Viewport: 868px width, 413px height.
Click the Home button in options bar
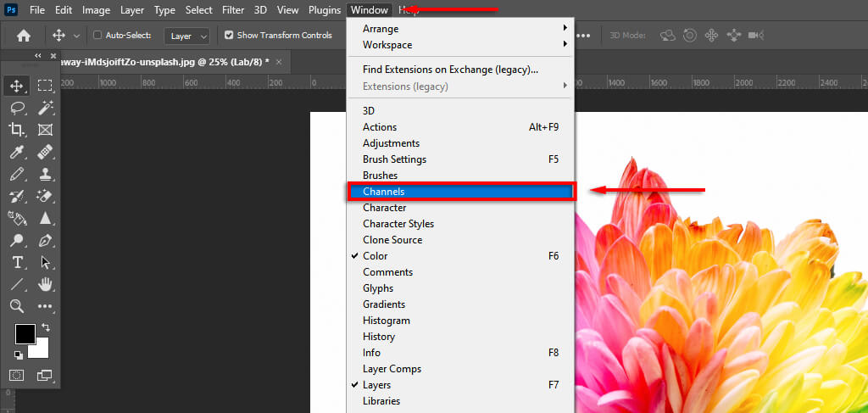point(24,36)
